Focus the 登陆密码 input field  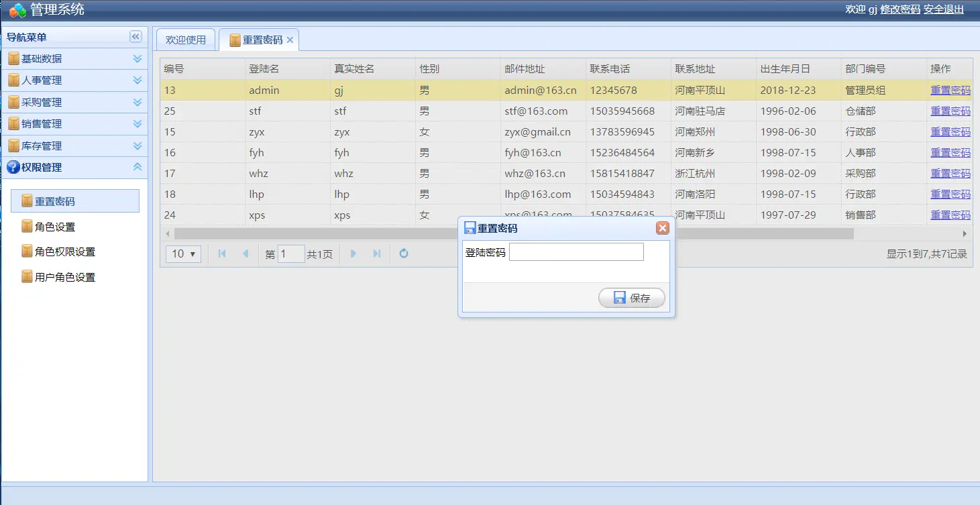click(576, 252)
